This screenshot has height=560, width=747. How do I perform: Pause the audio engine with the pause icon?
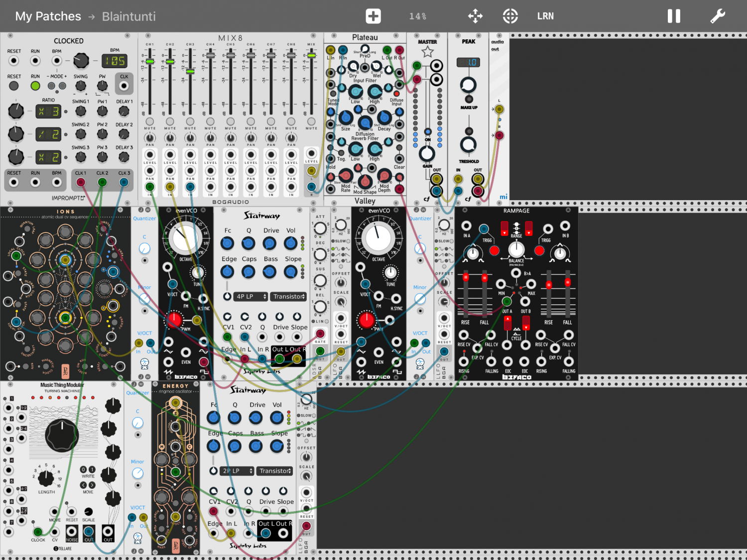tap(674, 16)
